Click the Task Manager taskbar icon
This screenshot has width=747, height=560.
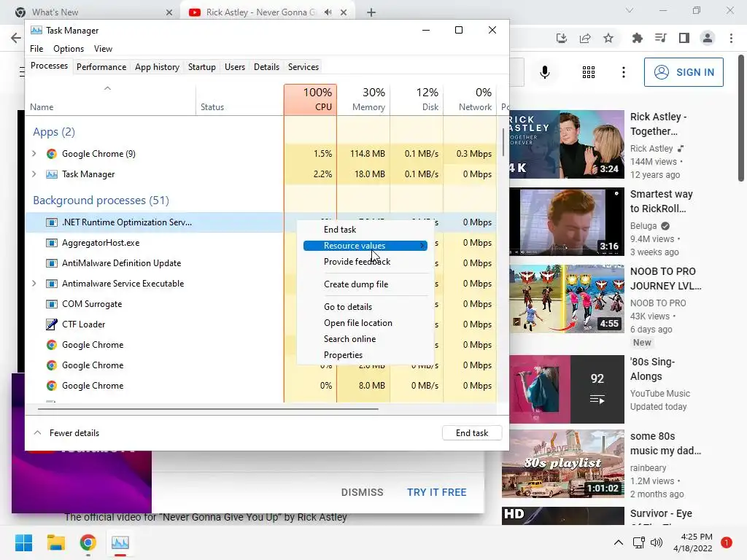pos(120,542)
